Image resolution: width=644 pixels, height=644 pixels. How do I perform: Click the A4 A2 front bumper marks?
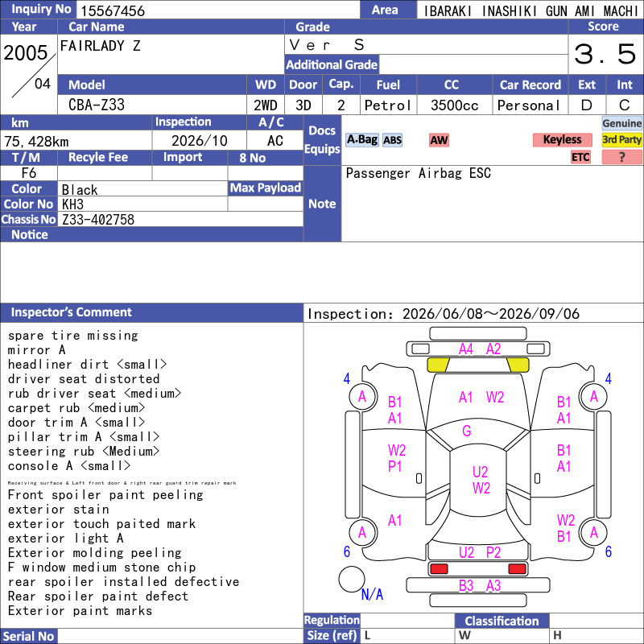[x=479, y=349]
